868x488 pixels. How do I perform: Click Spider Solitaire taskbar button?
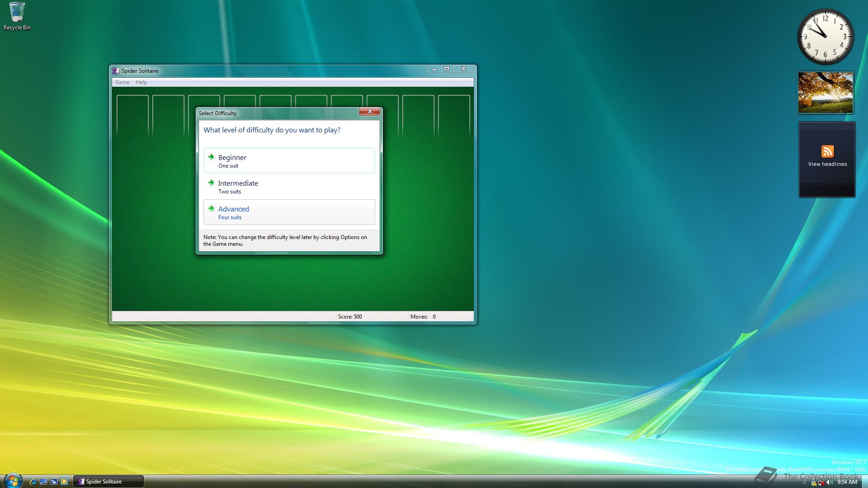[x=108, y=482]
